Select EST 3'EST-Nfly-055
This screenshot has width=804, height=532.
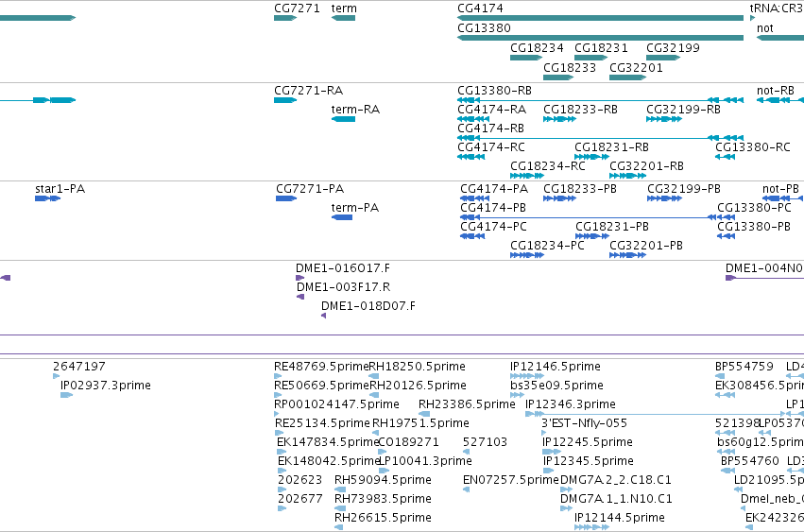(x=544, y=433)
